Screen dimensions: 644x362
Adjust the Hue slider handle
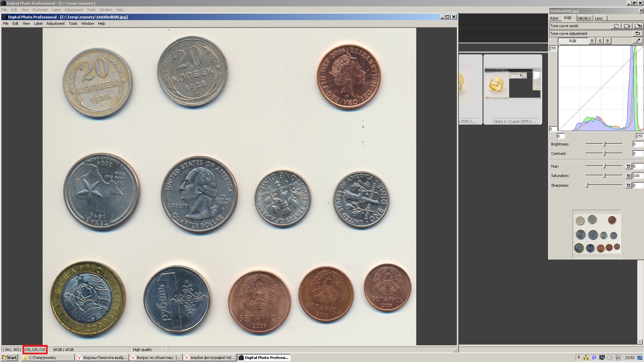point(604,166)
